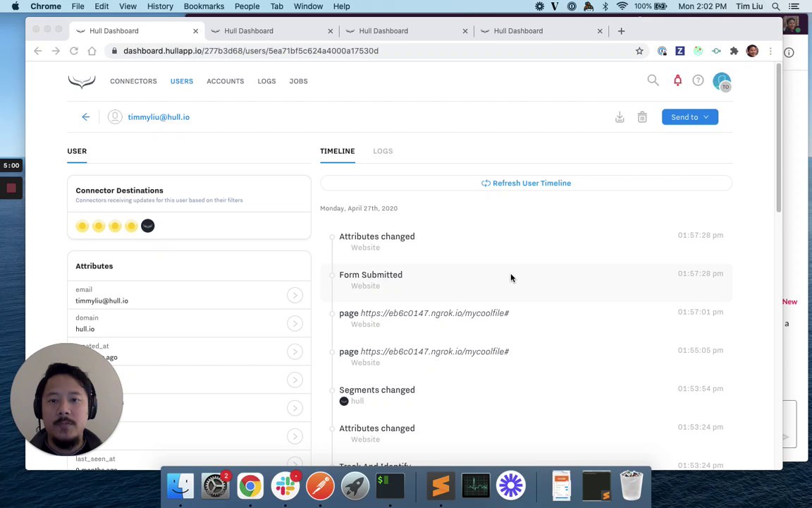The width and height of the screenshot is (812, 508).
Task: Open Chrome extensions puzzle icon
Action: pyautogui.click(x=734, y=51)
